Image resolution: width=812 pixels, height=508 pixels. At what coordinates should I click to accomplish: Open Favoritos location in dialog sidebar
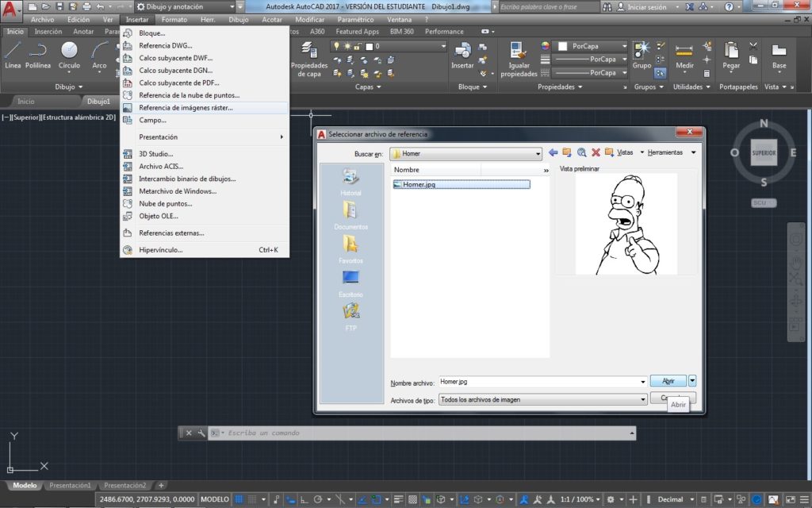tap(350, 249)
